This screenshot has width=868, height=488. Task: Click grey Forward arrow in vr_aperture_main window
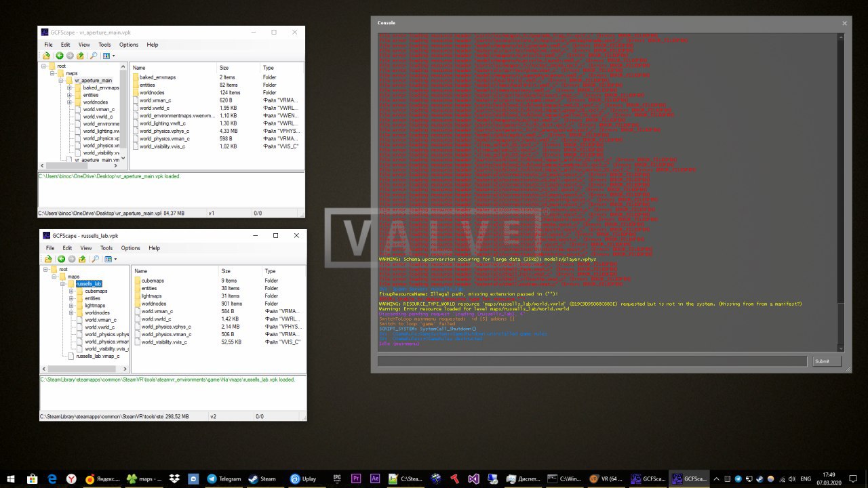[x=70, y=56]
